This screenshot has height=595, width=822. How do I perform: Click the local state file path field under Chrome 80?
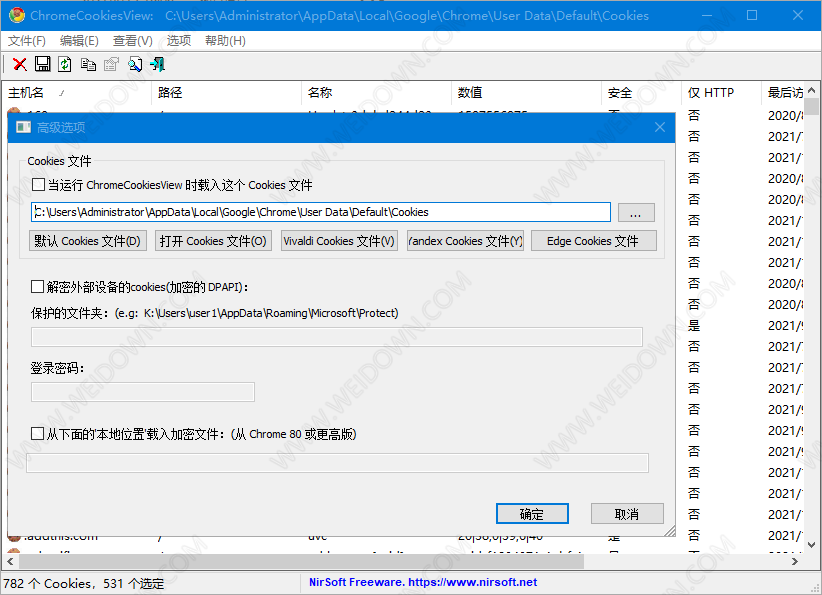click(338, 463)
